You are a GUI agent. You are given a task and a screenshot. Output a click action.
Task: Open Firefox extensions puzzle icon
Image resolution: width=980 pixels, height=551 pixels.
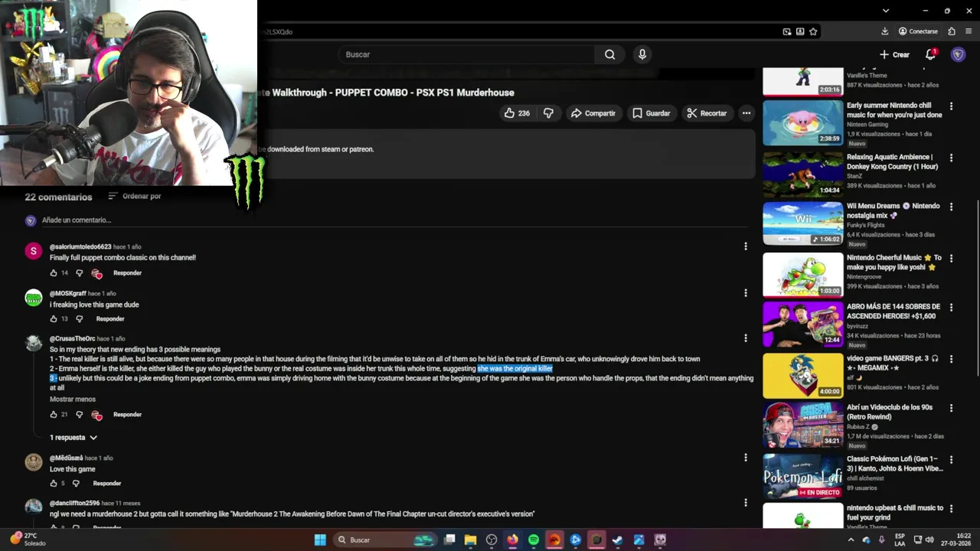click(x=952, y=31)
